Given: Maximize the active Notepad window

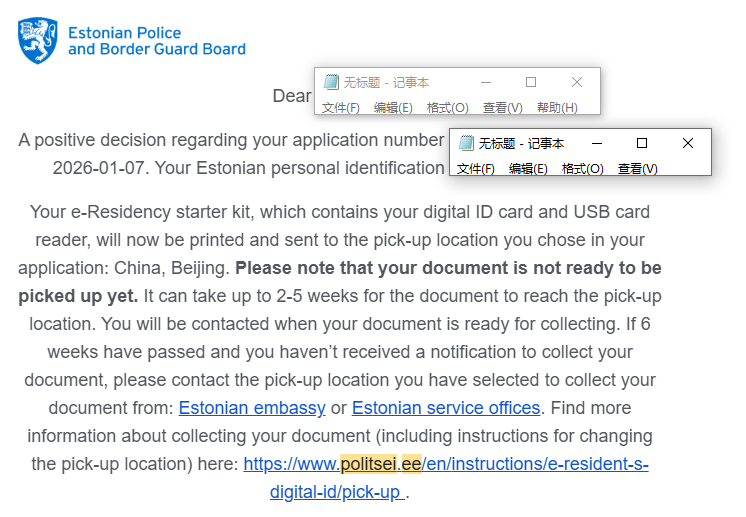Looking at the screenshot, I should (642, 144).
